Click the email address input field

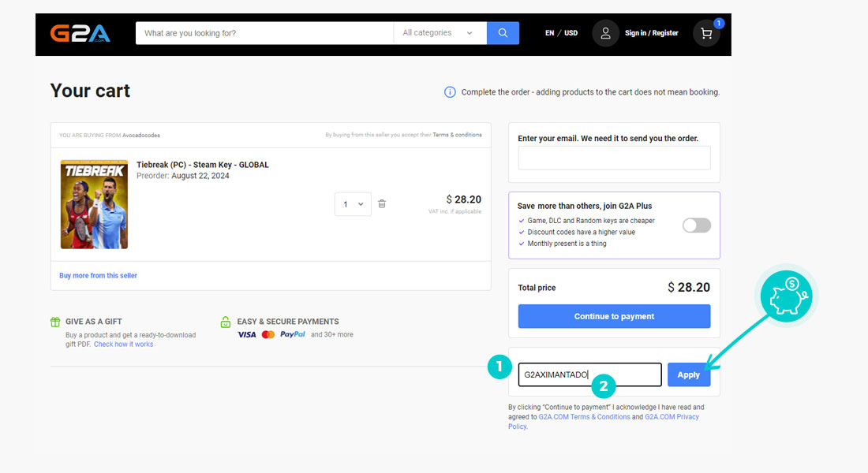coord(614,158)
